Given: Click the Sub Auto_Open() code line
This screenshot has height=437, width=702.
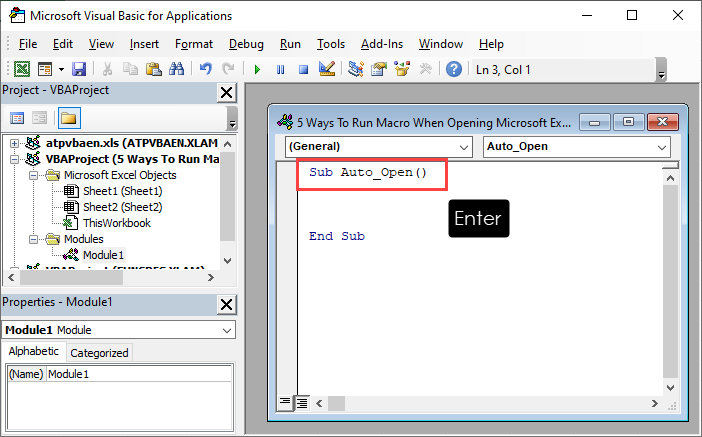Looking at the screenshot, I should click(x=368, y=172).
